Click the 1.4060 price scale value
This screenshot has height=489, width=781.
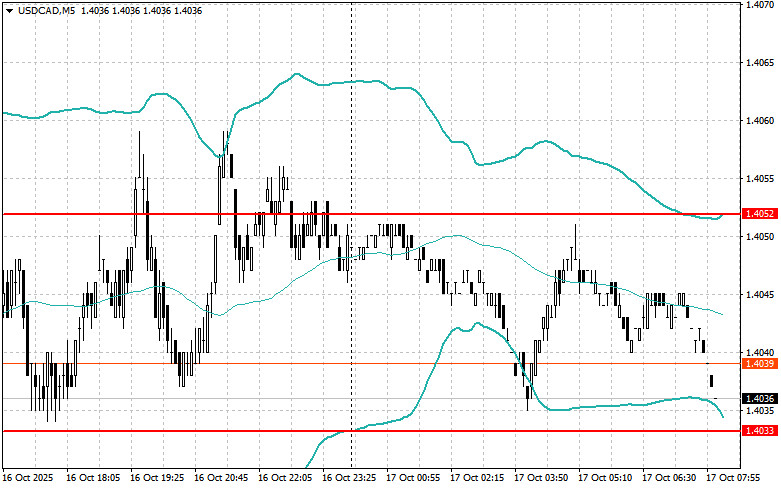(x=760, y=121)
